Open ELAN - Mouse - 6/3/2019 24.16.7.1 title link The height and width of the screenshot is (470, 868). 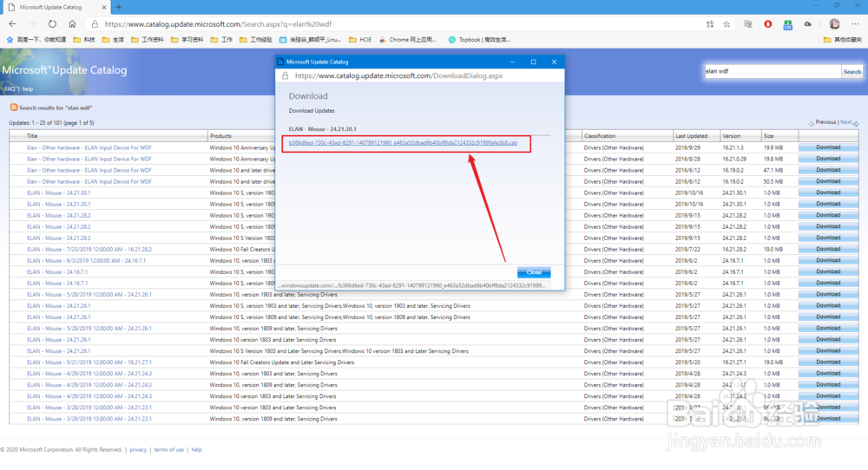[x=86, y=260]
